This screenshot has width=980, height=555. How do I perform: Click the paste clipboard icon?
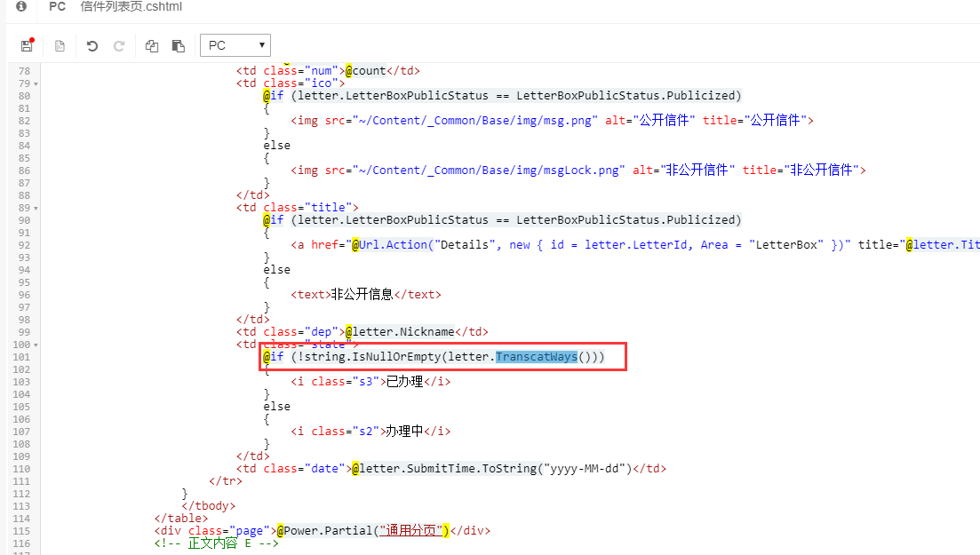click(179, 45)
